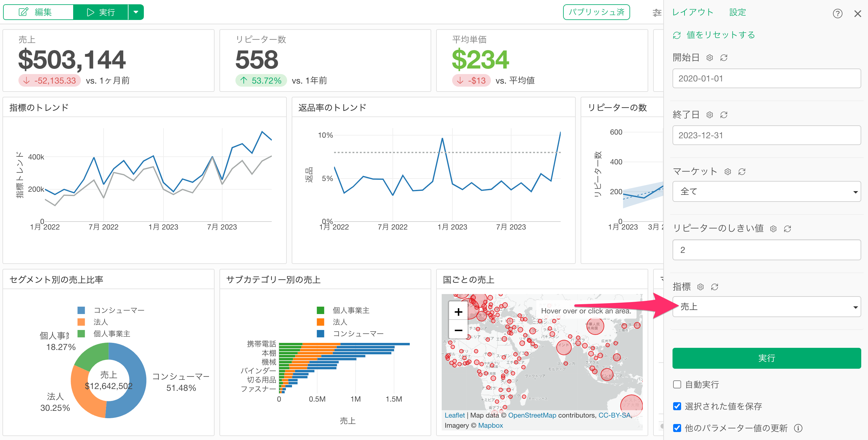Click the 編集 button
The height and width of the screenshot is (440, 868).
(38, 12)
